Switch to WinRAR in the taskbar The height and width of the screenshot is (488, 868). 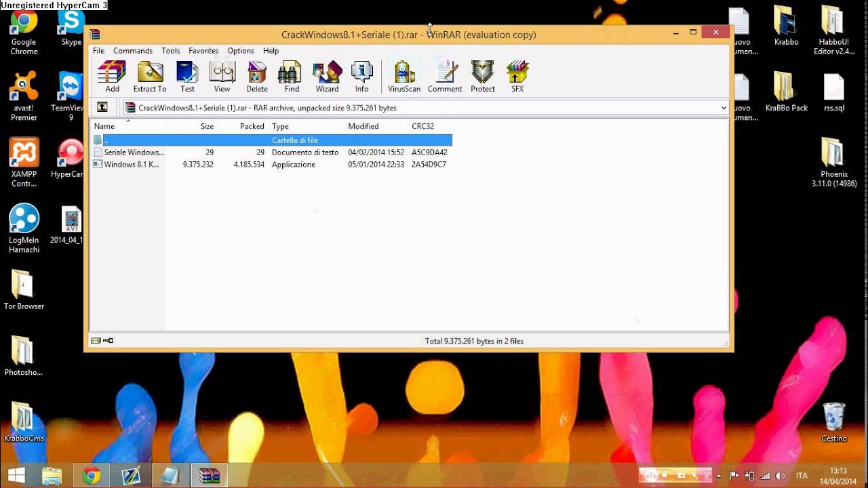point(210,476)
